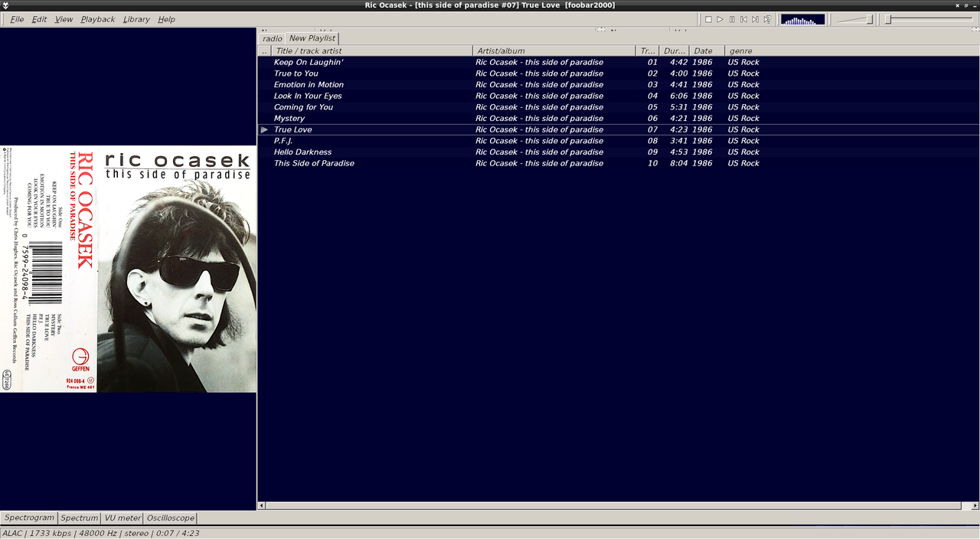Open the Edit menu

(39, 19)
